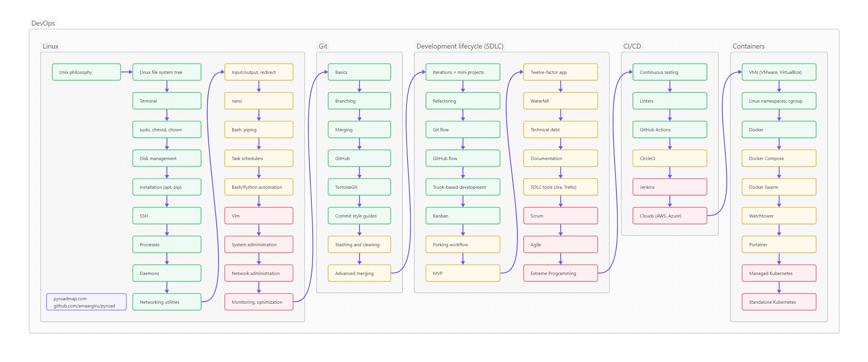Select the Bash/Python automation node
This screenshot has height=362, width=868.
[259, 187]
